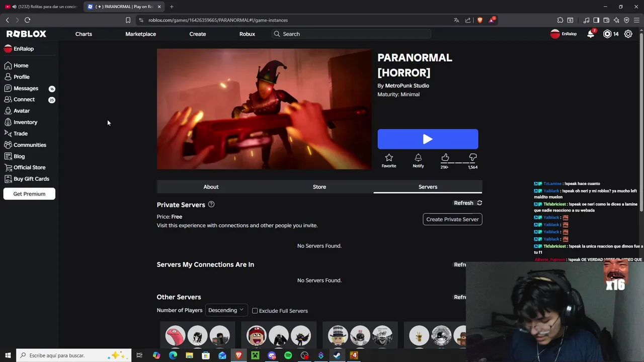This screenshot has height=362, width=644.
Task: Bookmark this page icon in address bar
Action: [128, 20]
